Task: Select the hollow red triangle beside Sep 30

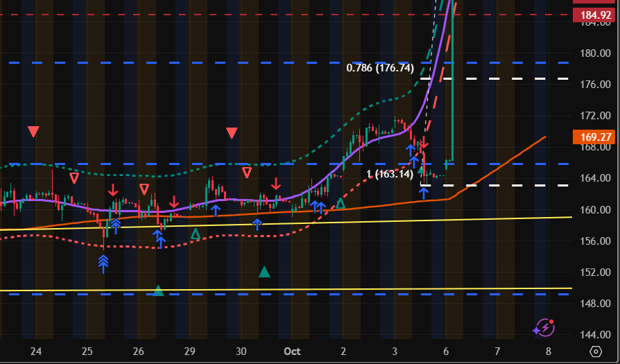Action: coord(246,172)
